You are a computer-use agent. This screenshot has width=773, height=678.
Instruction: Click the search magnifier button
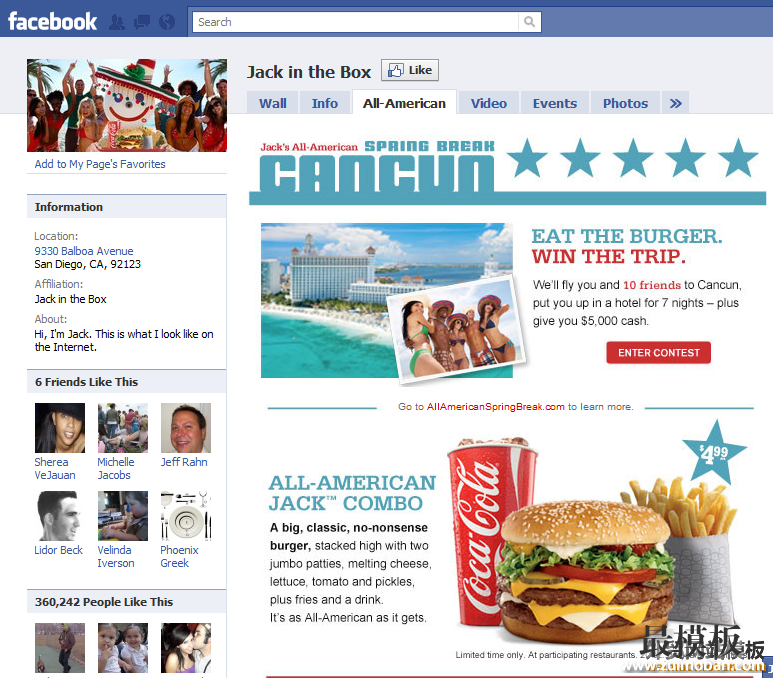[529, 22]
